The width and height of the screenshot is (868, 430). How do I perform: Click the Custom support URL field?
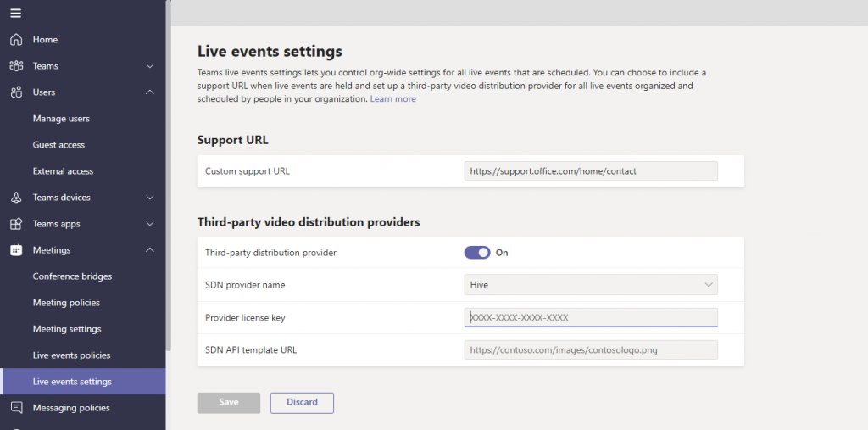click(590, 171)
